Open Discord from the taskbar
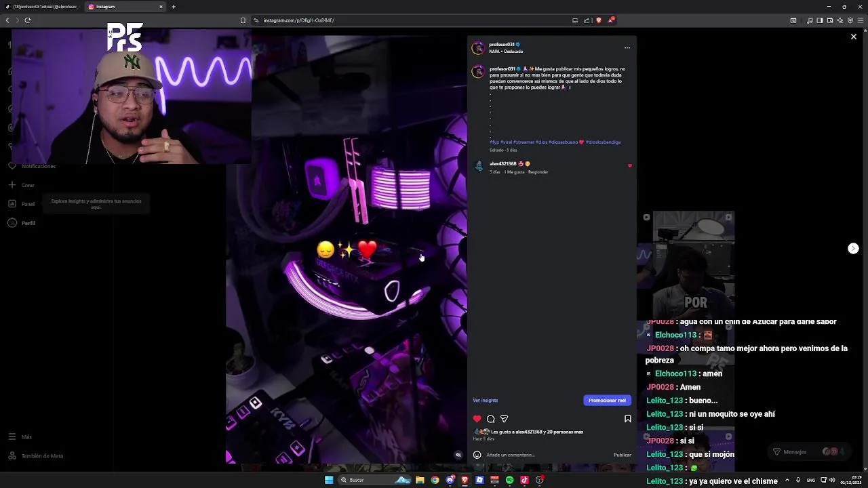 (x=450, y=480)
